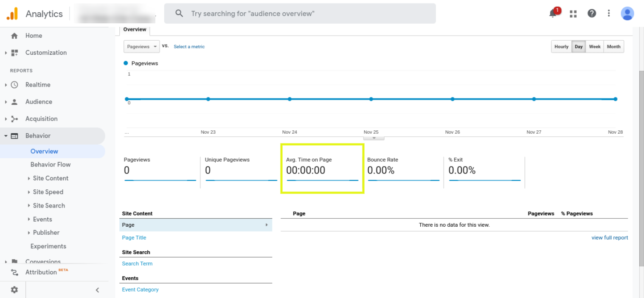Image resolution: width=644 pixels, height=298 pixels.
Task: Open the Google apps grid icon
Action: click(573, 14)
